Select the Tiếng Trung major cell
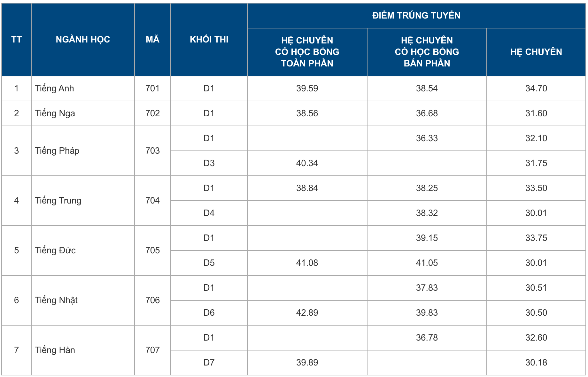 (x=58, y=201)
